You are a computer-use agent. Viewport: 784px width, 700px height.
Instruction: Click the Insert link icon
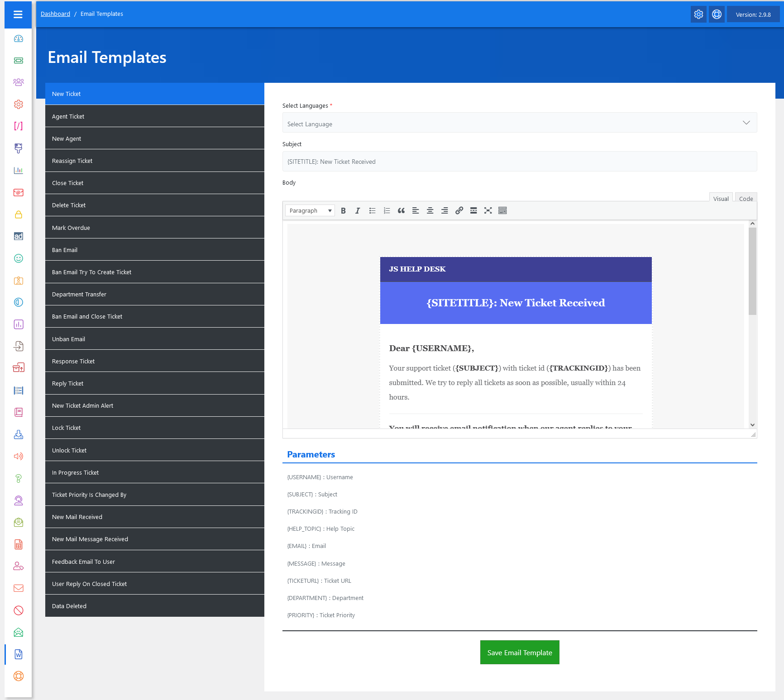[x=459, y=210]
